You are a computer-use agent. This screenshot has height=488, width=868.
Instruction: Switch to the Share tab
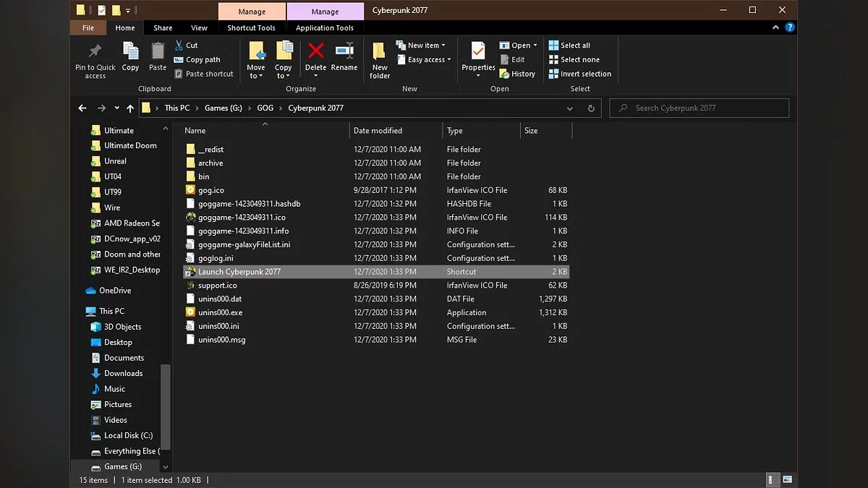(x=163, y=27)
